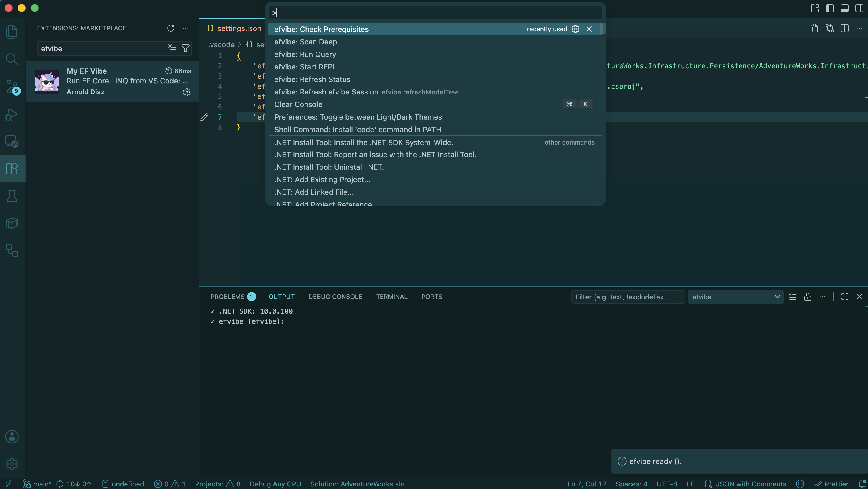Image resolution: width=868 pixels, height=489 pixels.
Task: Open remote window indicator in status bar
Action: click(x=9, y=484)
